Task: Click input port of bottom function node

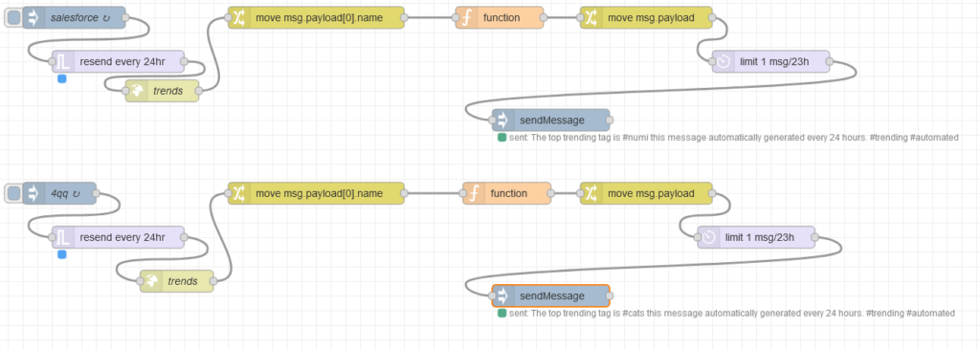Action: (x=463, y=194)
